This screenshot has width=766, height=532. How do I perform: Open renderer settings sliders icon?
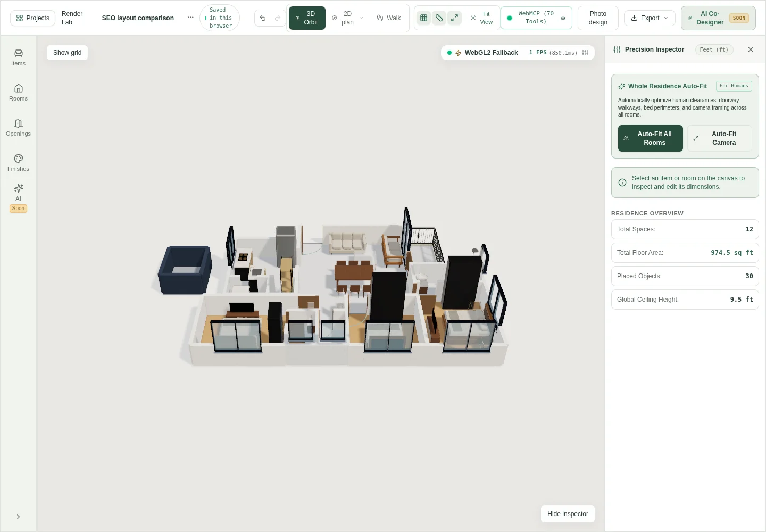click(585, 53)
